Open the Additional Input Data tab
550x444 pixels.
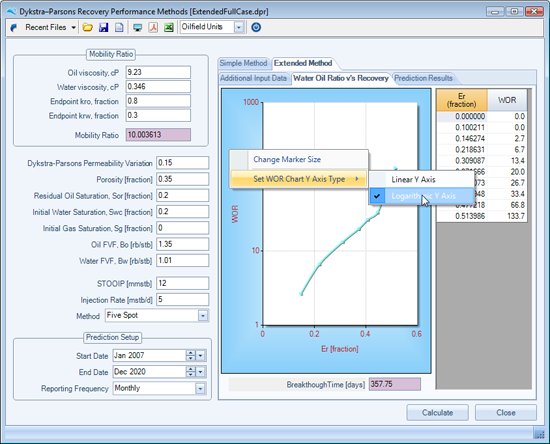[253, 78]
